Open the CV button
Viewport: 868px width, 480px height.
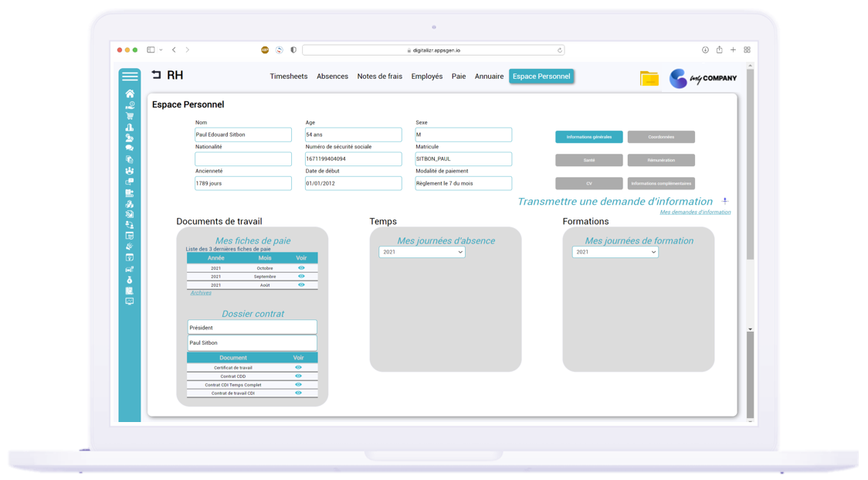[589, 183]
